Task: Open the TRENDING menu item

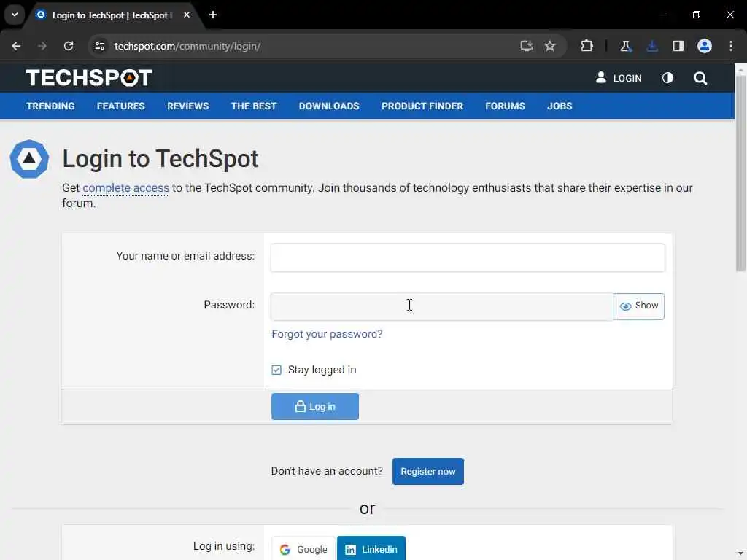Action: click(50, 106)
